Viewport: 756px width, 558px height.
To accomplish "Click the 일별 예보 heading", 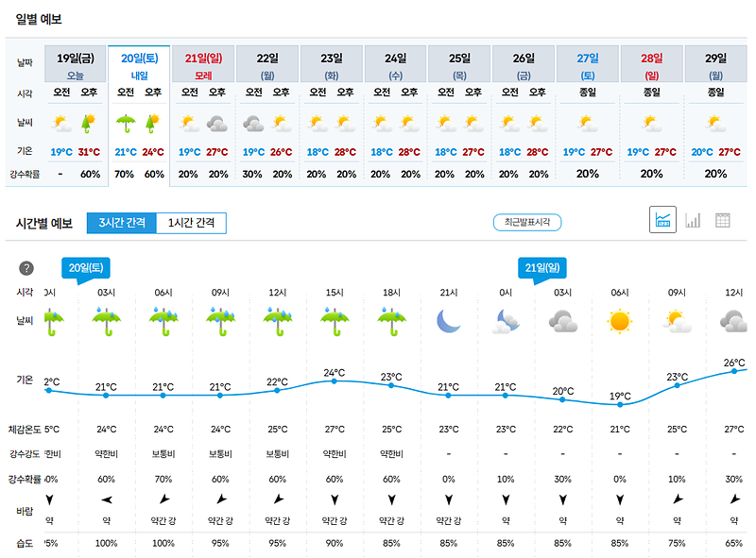I will 39,19.
